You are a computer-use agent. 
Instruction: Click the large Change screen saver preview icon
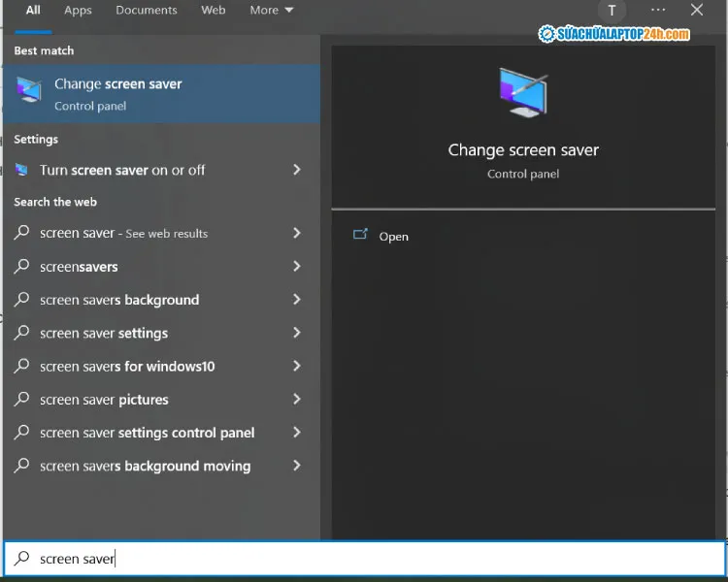pos(523,92)
